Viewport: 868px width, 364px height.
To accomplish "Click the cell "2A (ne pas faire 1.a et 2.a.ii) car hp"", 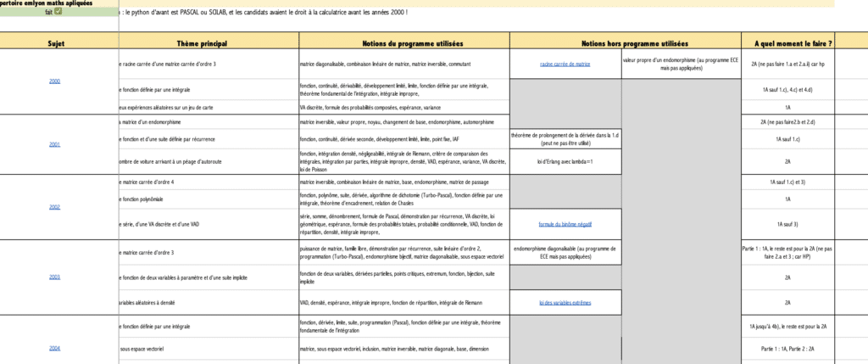I will pyautogui.click(x=787, y=64).
